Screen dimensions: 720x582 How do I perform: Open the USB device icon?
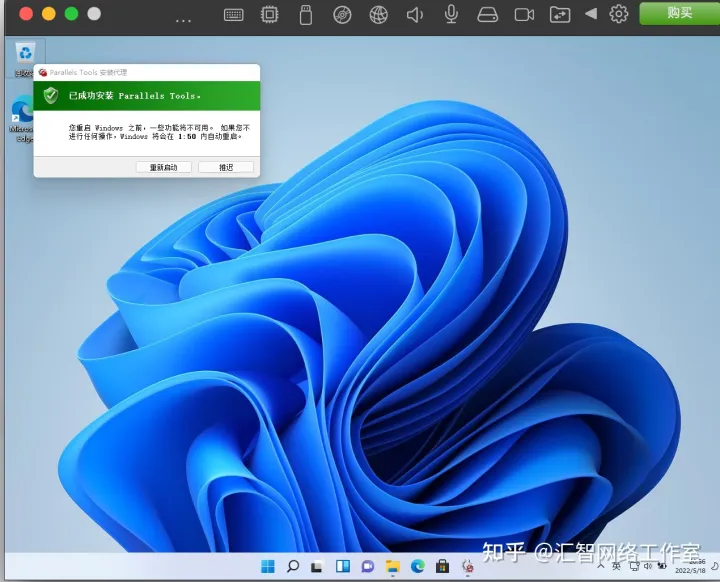[306, 15]
